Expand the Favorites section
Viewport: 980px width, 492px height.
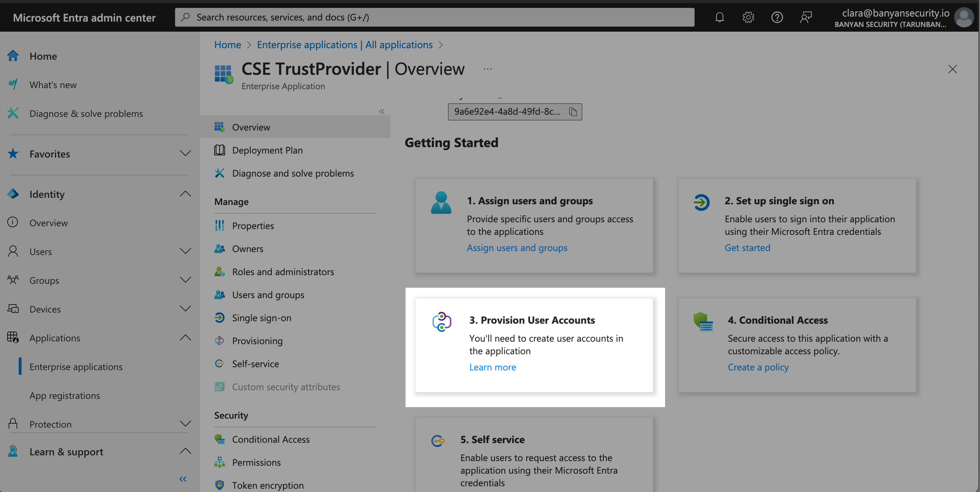coord(185,153)
